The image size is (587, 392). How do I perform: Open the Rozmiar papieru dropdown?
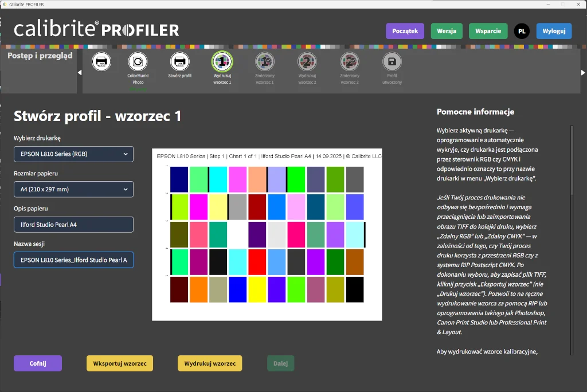pos(73,189)
